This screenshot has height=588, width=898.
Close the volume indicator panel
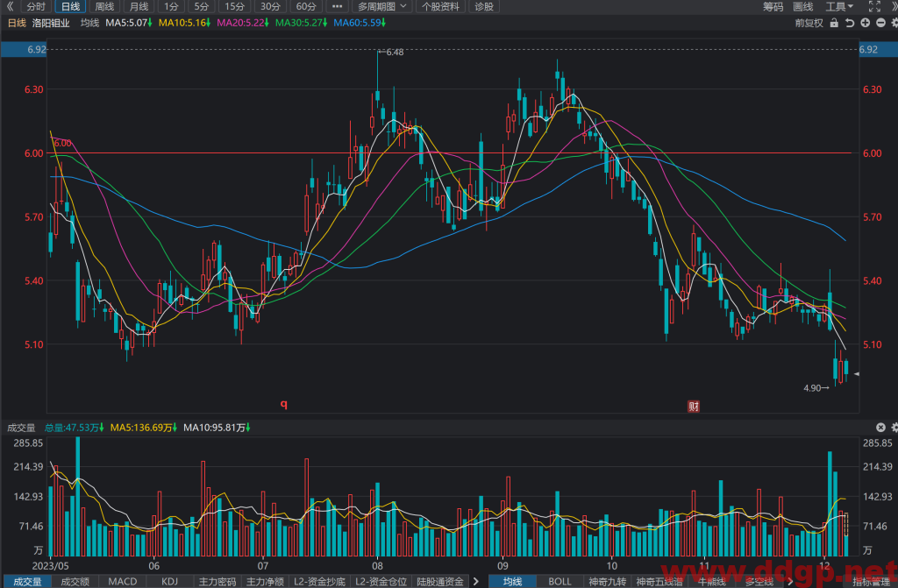click(x=880, y=427)
